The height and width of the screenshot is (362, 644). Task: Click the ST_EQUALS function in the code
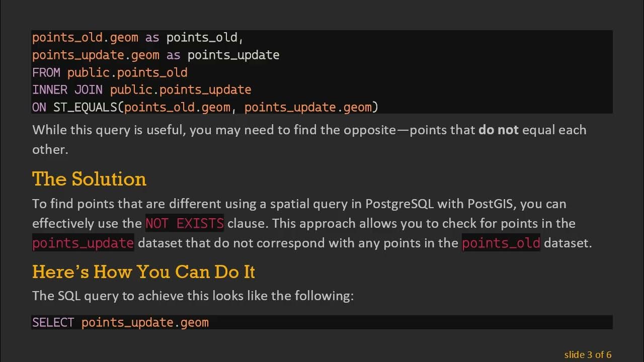[88, 107]
